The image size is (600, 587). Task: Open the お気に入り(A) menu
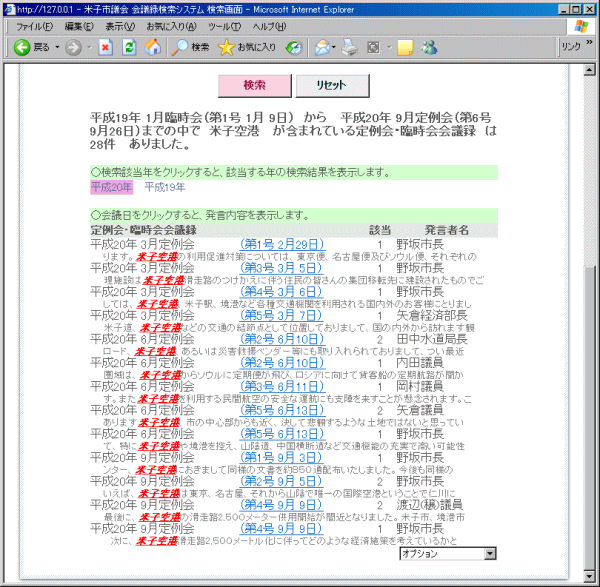pyautogui.click(x=171, y=26)
